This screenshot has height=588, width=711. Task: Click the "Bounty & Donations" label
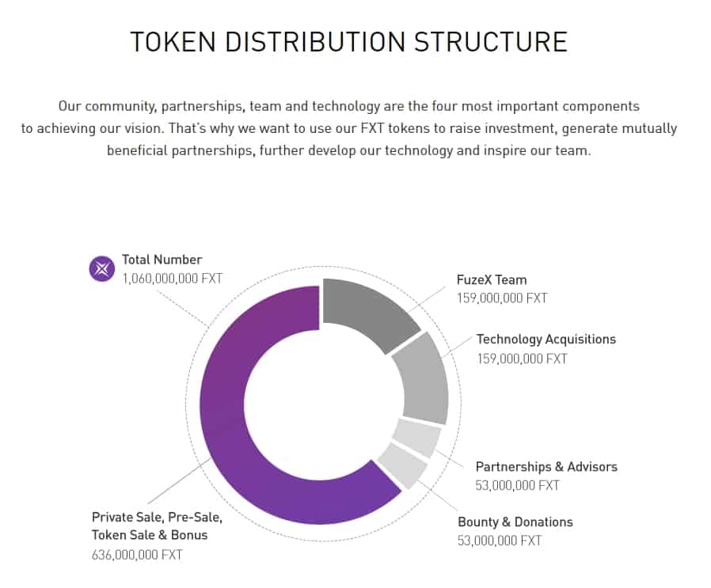coord(515,522)
